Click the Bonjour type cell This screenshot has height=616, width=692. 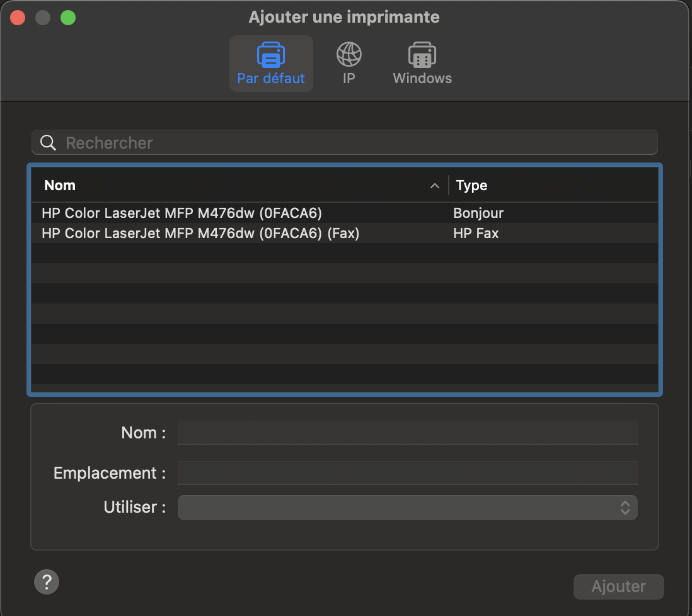point(478,213)
